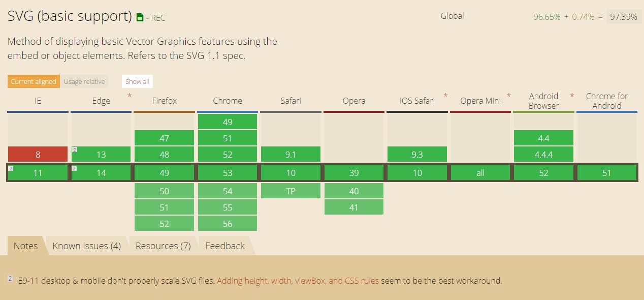
Task: Click the asterisk beside iOS Safari
Action: click(445, 96)
